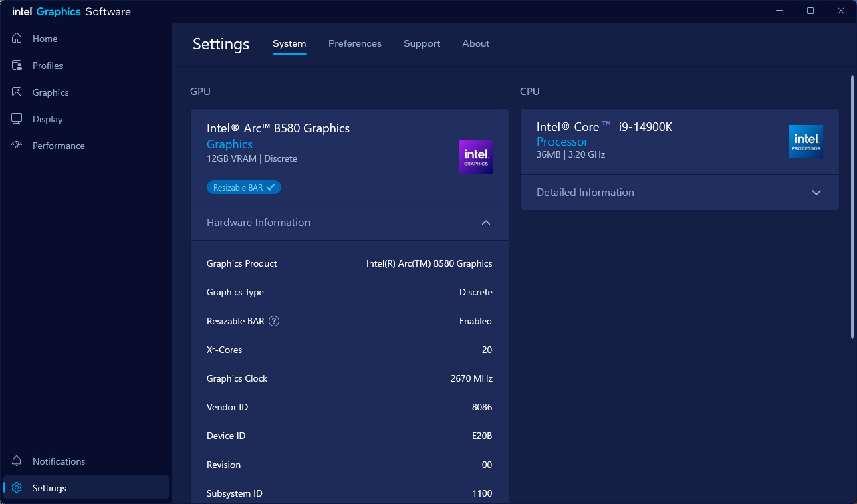Click the Intel Processor blue badge logo
Viewport: 857px width, 504px height.
[806, 142]
